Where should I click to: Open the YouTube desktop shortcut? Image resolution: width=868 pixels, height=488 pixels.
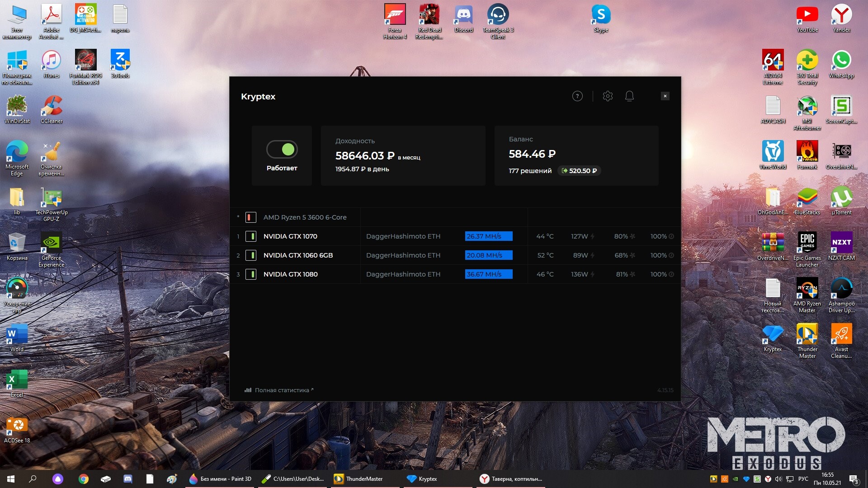coord(807,19)
